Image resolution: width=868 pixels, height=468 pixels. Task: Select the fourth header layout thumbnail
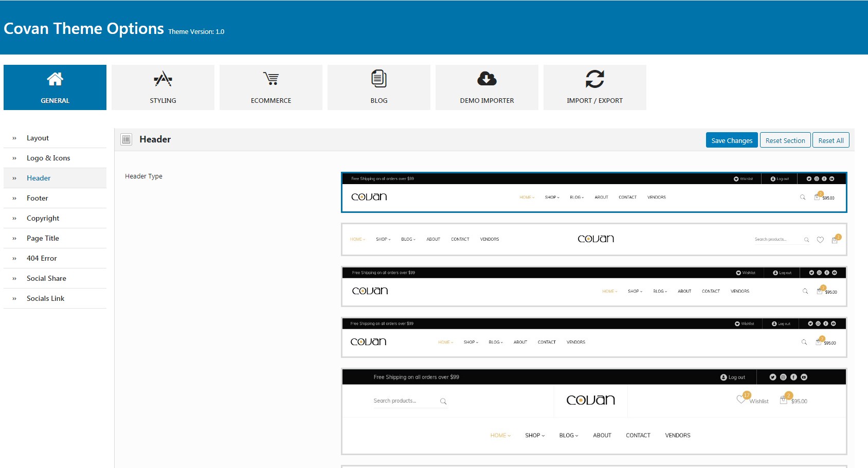tap(594, 337)
